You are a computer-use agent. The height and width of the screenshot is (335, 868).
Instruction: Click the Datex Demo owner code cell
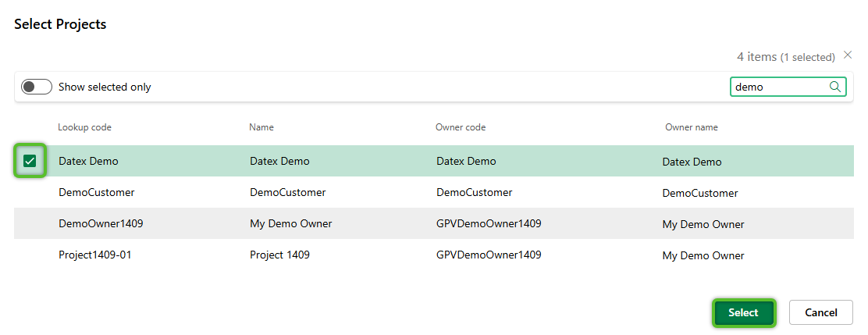pyautogui.click(x=466, y=161)
